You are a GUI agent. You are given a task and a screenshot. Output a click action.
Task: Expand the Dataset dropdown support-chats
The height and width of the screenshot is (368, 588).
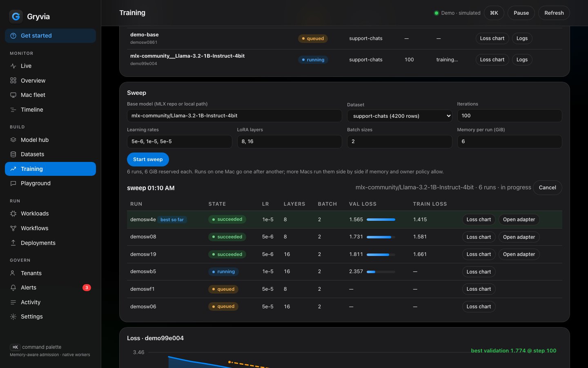(399, 116)
